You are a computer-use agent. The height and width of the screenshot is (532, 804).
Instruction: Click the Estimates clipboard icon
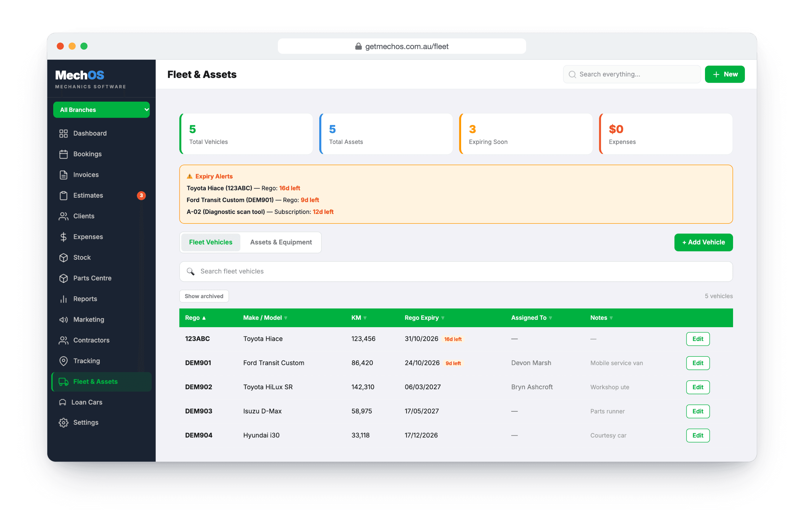coord(64,195)
